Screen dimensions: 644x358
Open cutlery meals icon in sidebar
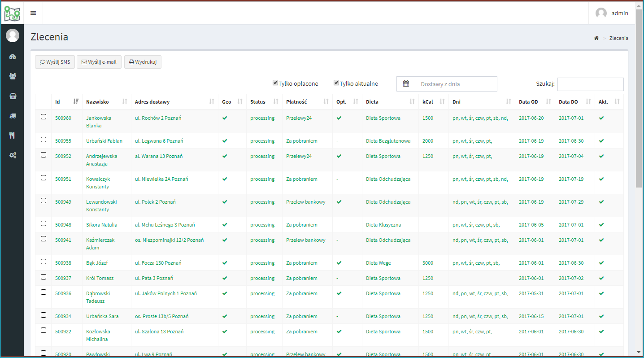click(x=13, y=135)
